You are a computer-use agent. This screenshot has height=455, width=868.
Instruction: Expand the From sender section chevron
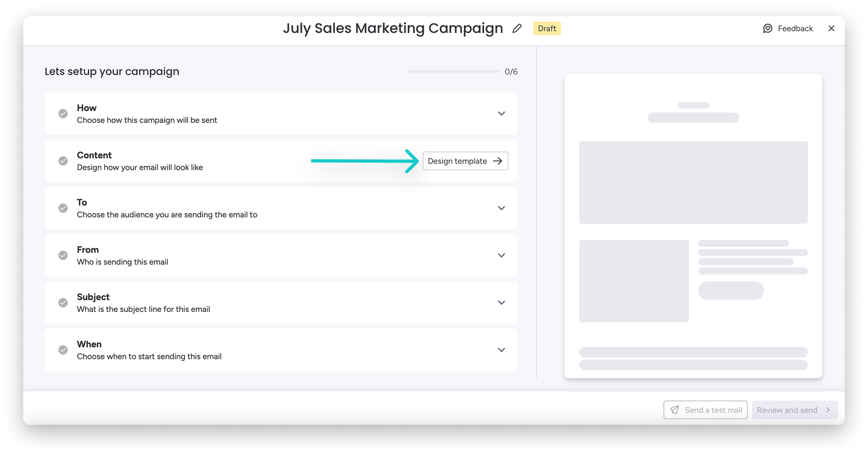pos(501,255)
